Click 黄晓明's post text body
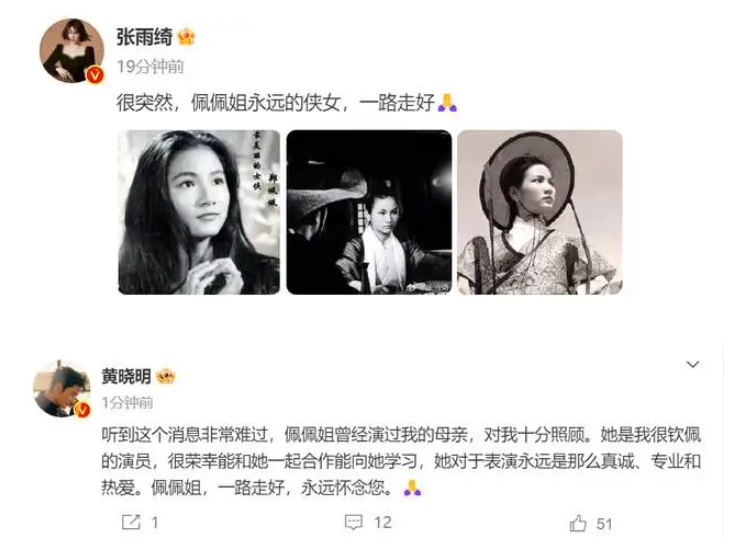Image resolution: width=739 pixels, height=553 pixels. coord(401,461)
